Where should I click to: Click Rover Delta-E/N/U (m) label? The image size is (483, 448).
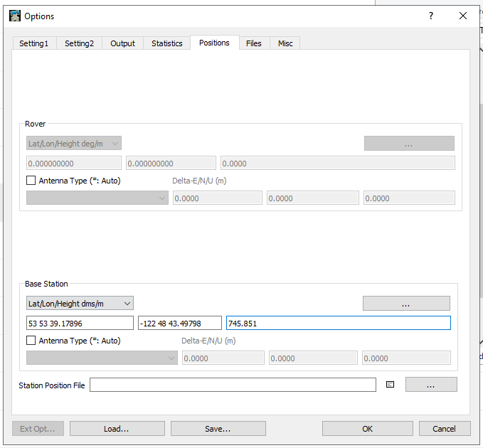coord(199,181)
